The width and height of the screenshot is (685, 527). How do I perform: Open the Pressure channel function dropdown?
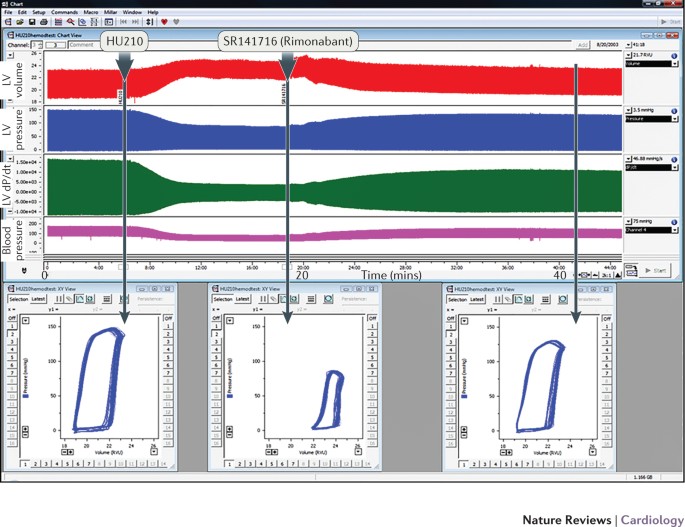tap(675, 118)
